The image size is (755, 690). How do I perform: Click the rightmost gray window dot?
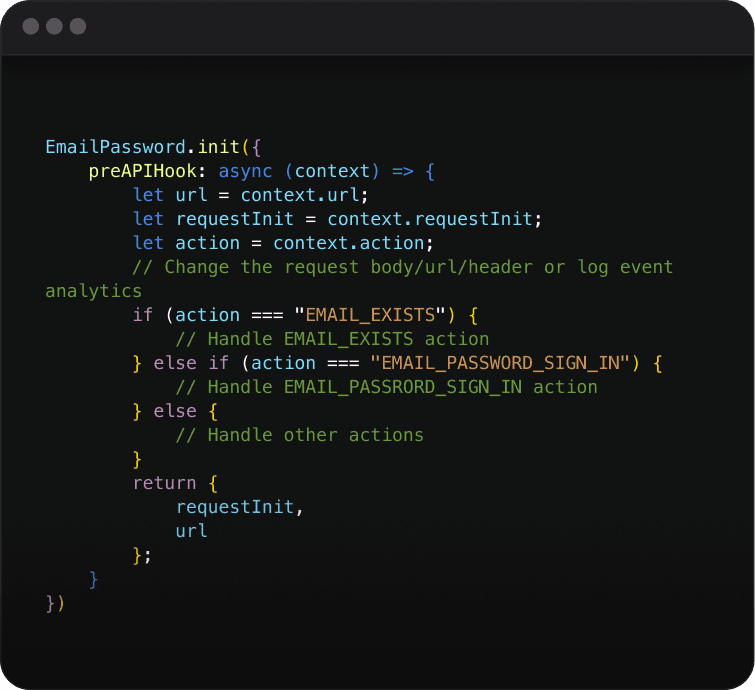(77, 26)
